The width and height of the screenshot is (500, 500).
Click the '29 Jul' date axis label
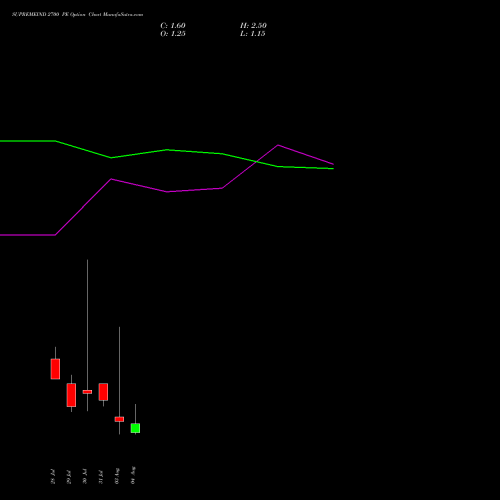[69, 477]
